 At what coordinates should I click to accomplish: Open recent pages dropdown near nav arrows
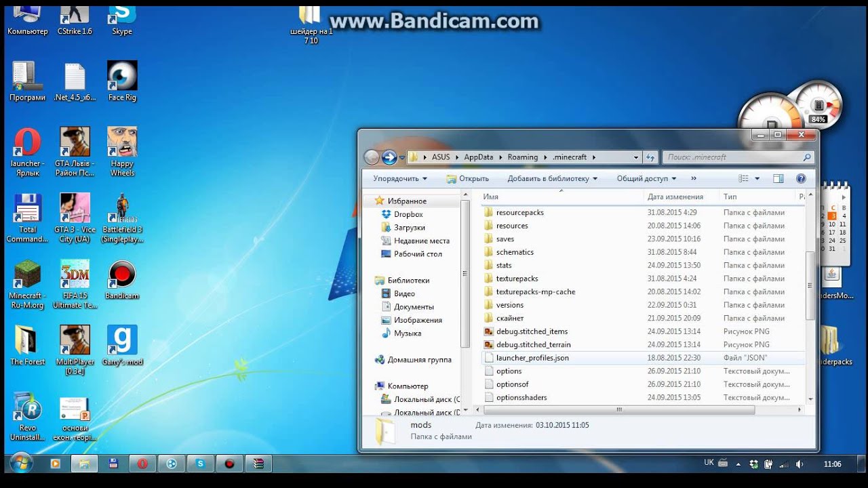click(402, 158)
